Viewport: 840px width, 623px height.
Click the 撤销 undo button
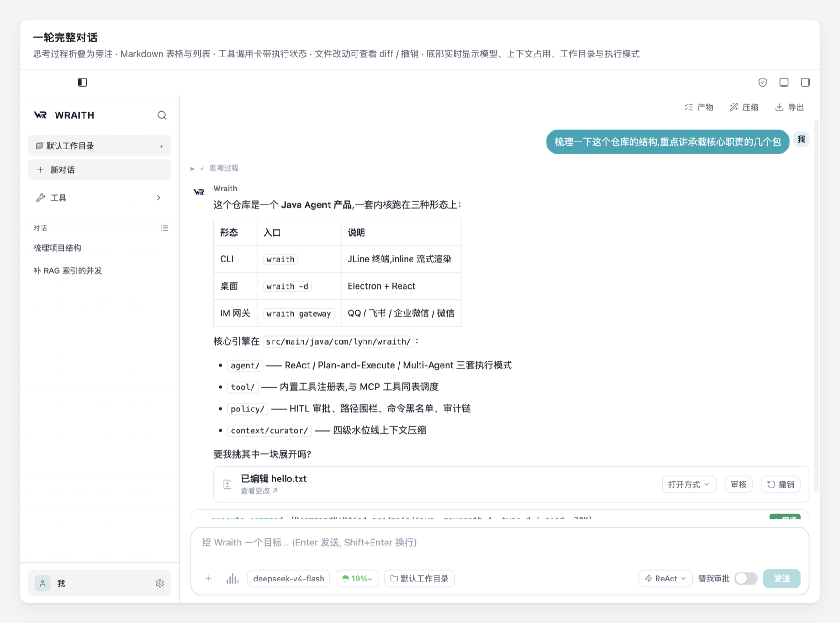tap(781, 485)
